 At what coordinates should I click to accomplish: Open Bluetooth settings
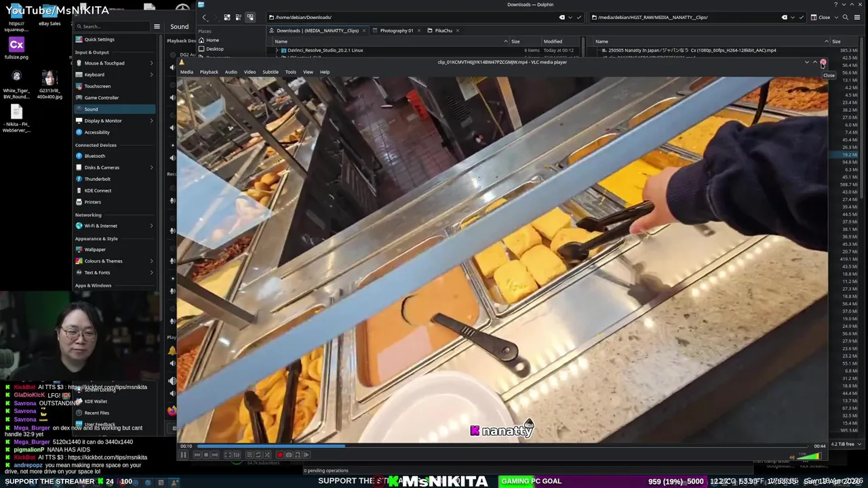114,156
